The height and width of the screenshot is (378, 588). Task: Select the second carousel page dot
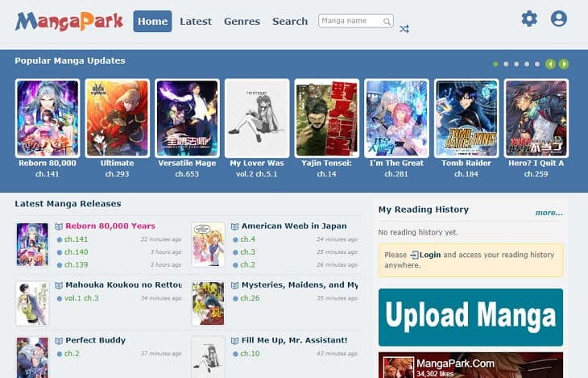(x=506, y=64)
